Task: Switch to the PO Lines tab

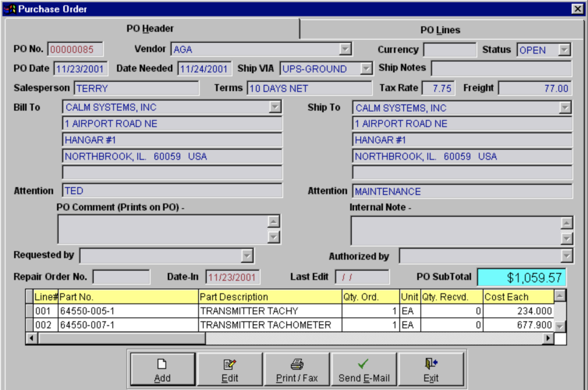Action: pos(439,28)
